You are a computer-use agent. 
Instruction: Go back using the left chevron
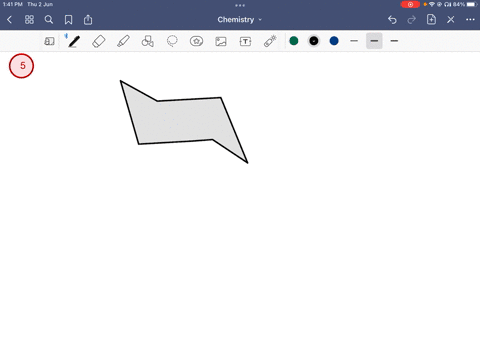(9, 20)
